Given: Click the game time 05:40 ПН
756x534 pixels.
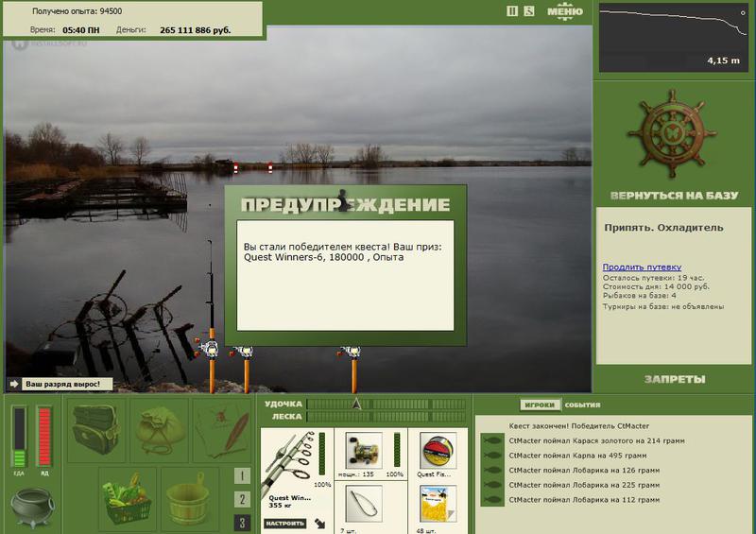Looking at the screenshot, I should click(x=81, y=30).
